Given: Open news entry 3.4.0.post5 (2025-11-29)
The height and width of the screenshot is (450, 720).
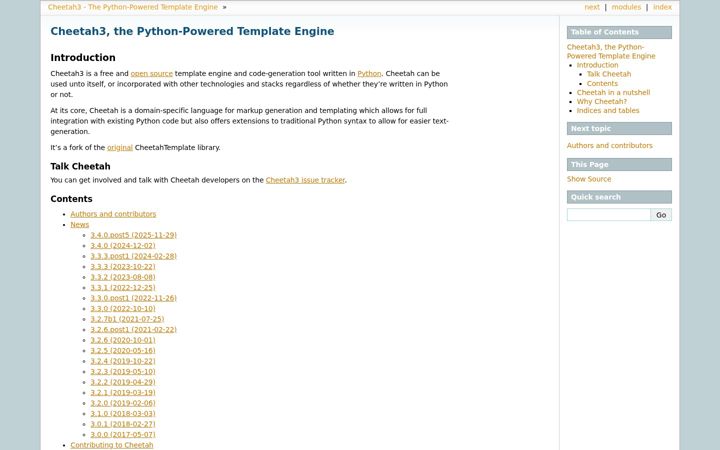Looking at the screenshot, I should pyautogui.click(x=133, y=235).
